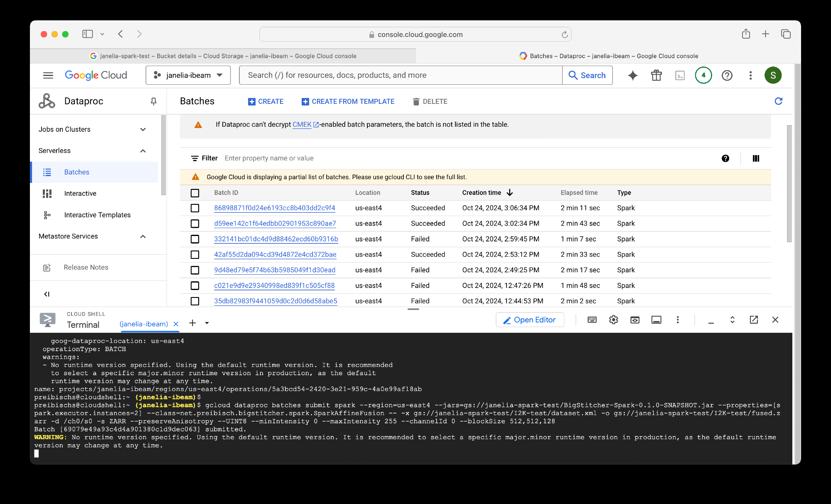Click the Gemini sparkle icon
Screen dimensions: 831x504
[x=632, y=75]
